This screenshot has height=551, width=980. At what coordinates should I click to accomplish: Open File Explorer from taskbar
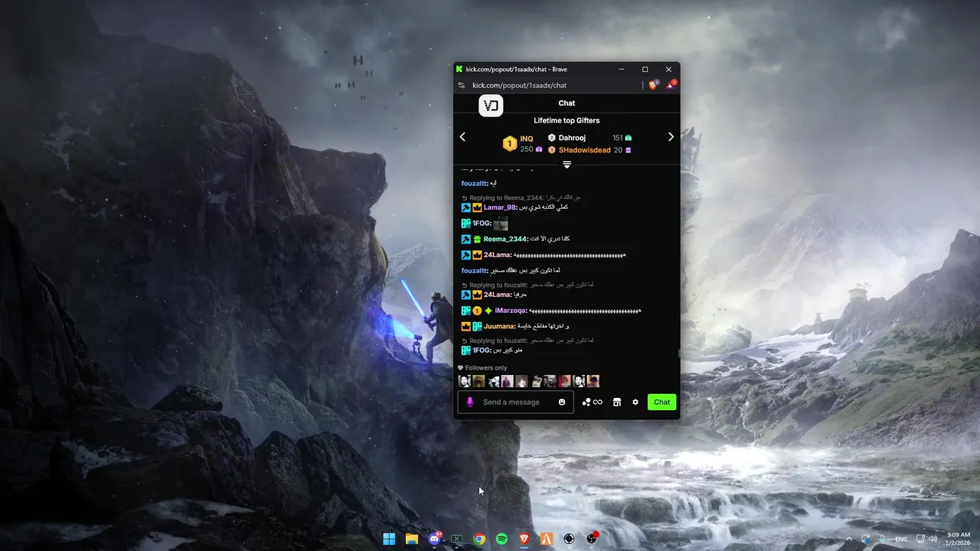412,539
